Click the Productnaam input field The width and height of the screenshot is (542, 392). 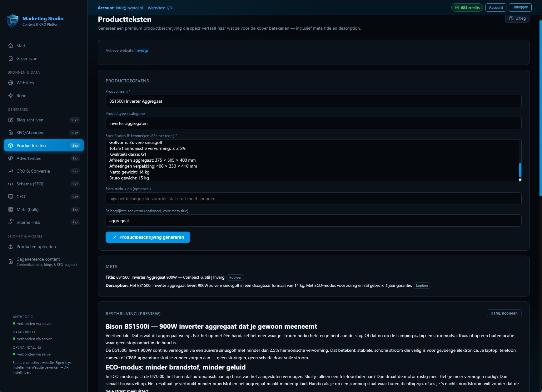tap(313, 101)
